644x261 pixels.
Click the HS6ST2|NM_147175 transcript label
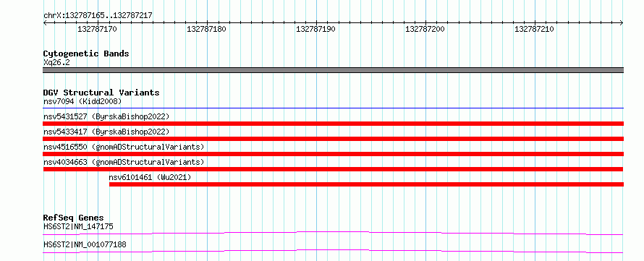coord(78,226)
